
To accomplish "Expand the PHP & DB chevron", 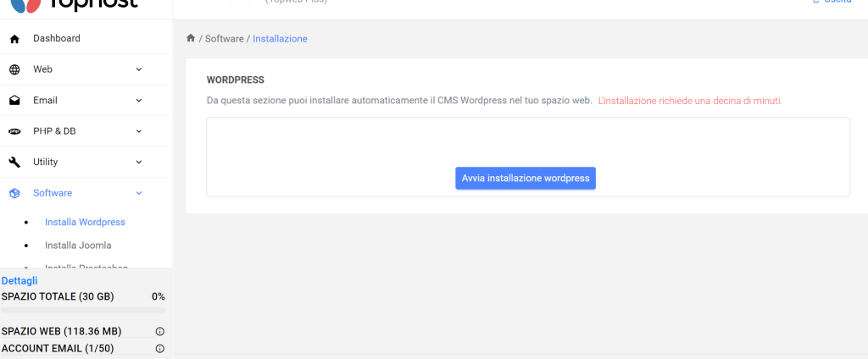I will tap(139, 131).
